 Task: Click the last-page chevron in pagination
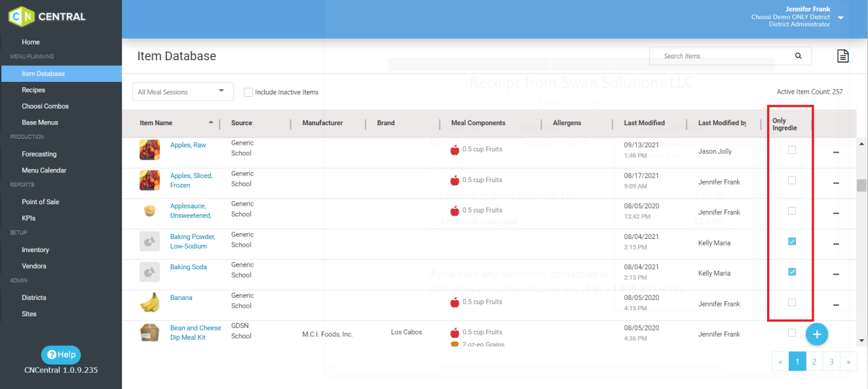pos(848,361)
